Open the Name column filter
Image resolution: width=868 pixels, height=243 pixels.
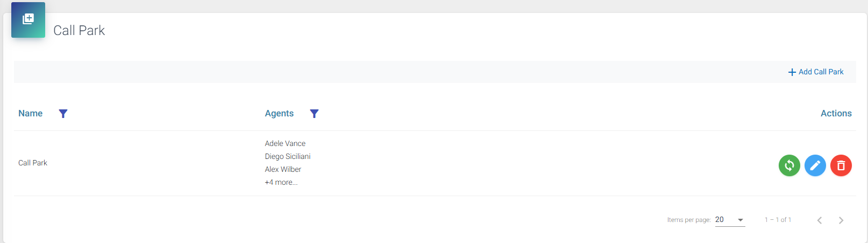(63, 114)
